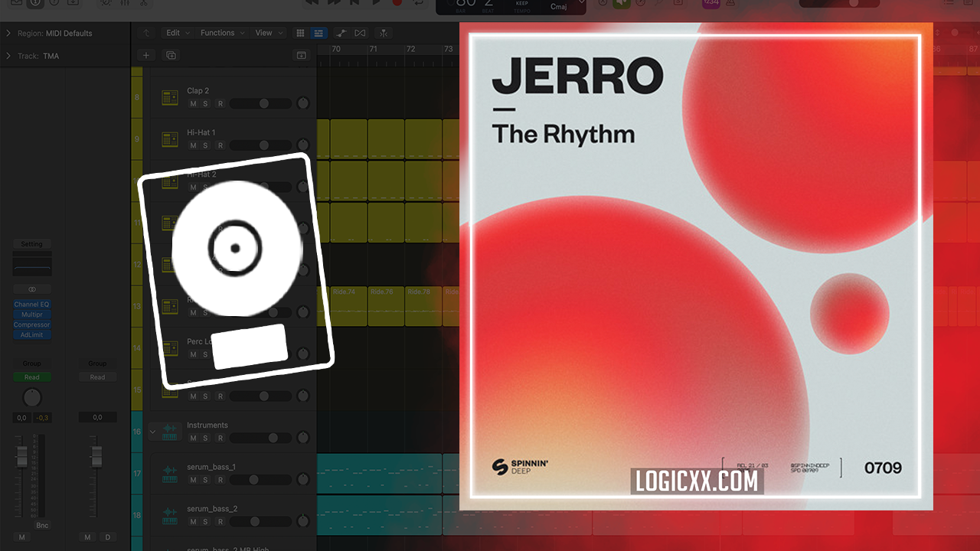Click the stereo link button in channel strip
The image size is (980, 551).
[32, 290]
